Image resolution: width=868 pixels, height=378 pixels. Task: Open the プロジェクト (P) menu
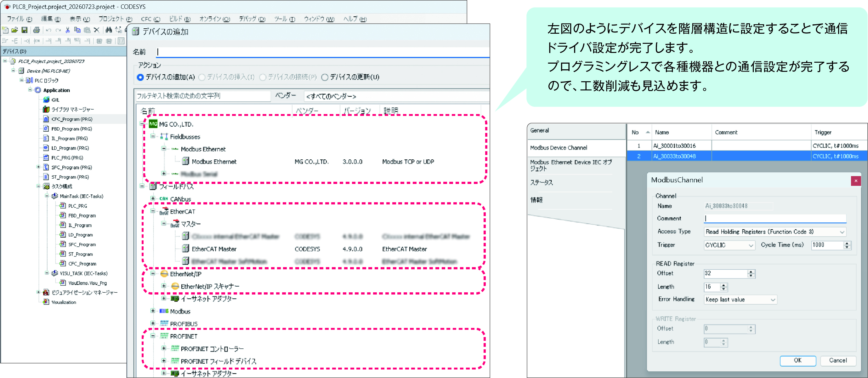point(115,19)
